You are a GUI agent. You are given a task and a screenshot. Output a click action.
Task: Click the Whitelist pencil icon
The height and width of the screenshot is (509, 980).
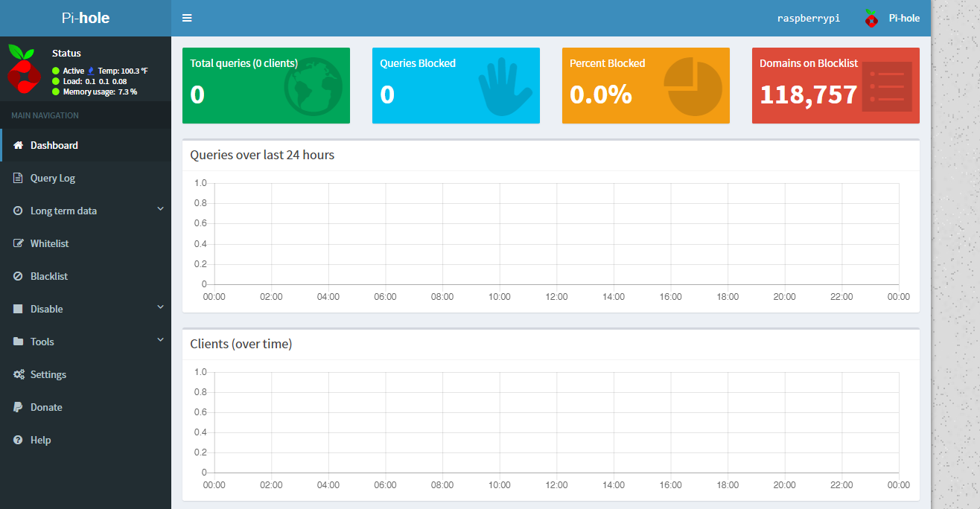19,243
